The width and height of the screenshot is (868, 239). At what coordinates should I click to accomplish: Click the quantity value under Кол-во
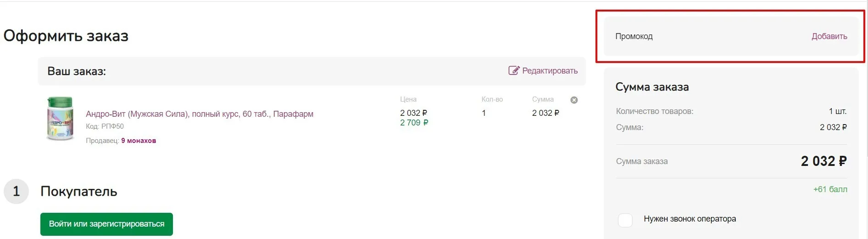point(484,113)
